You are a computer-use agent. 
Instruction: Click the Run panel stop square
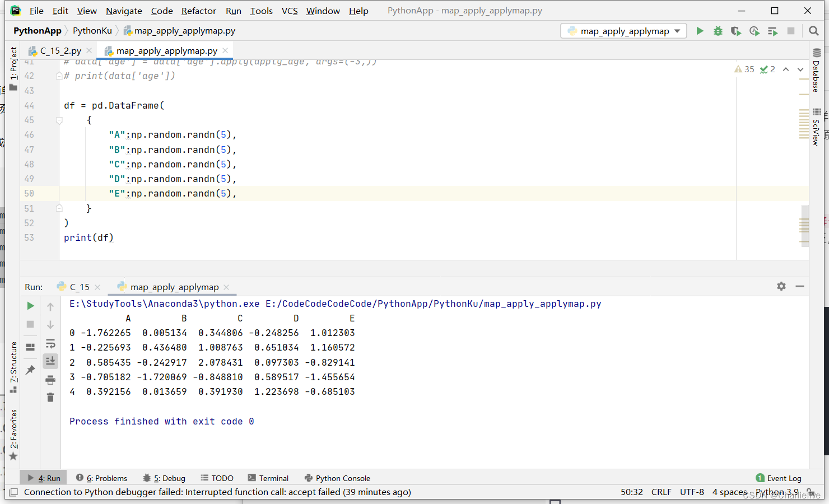[30, 324]
